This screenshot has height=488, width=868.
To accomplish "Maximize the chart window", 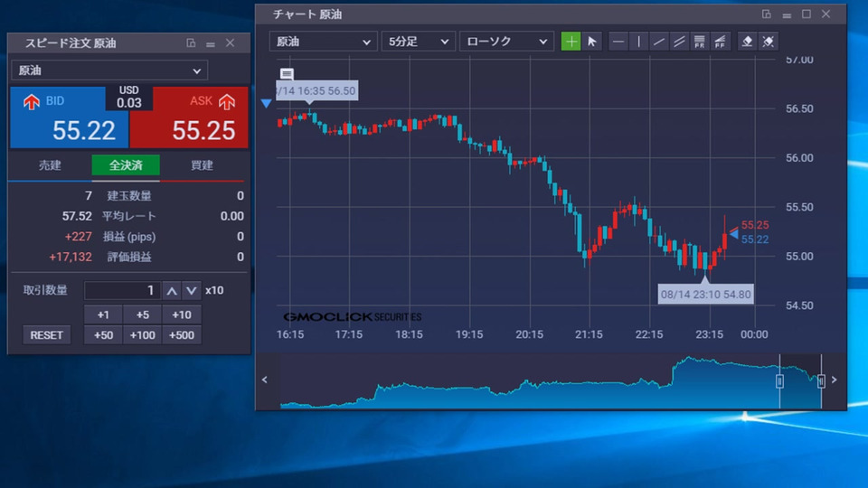I will tap(807, 14).
